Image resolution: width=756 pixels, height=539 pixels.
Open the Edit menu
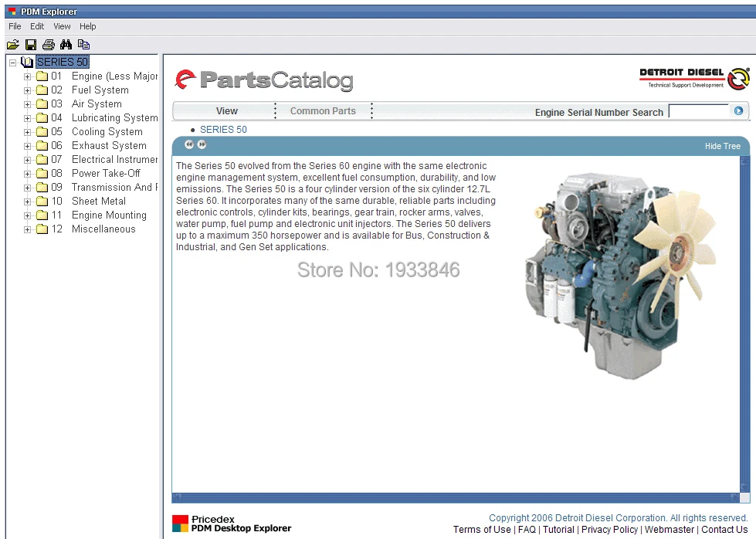point(37,26)
